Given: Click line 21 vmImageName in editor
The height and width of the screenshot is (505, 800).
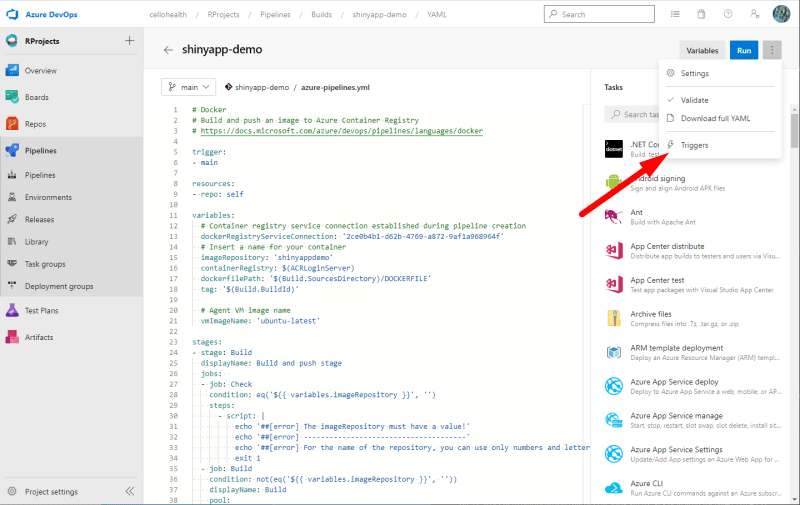Looking at the screenshot, I should 260,321.
